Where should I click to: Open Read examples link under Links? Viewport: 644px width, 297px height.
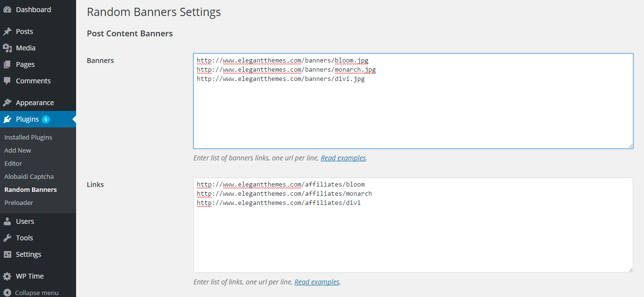(317, 282)
